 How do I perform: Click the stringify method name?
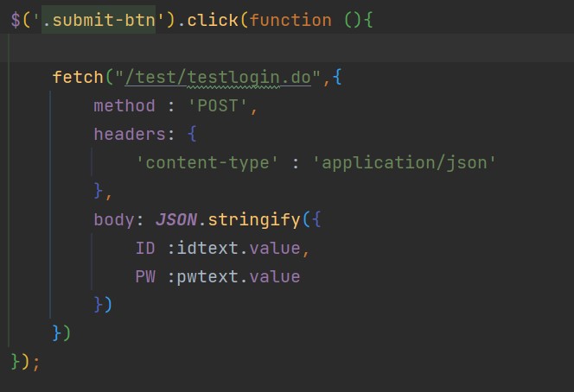[254, 220]
